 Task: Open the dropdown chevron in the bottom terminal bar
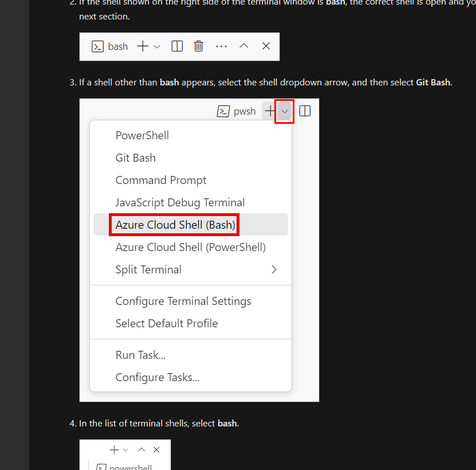pos(125,449)
